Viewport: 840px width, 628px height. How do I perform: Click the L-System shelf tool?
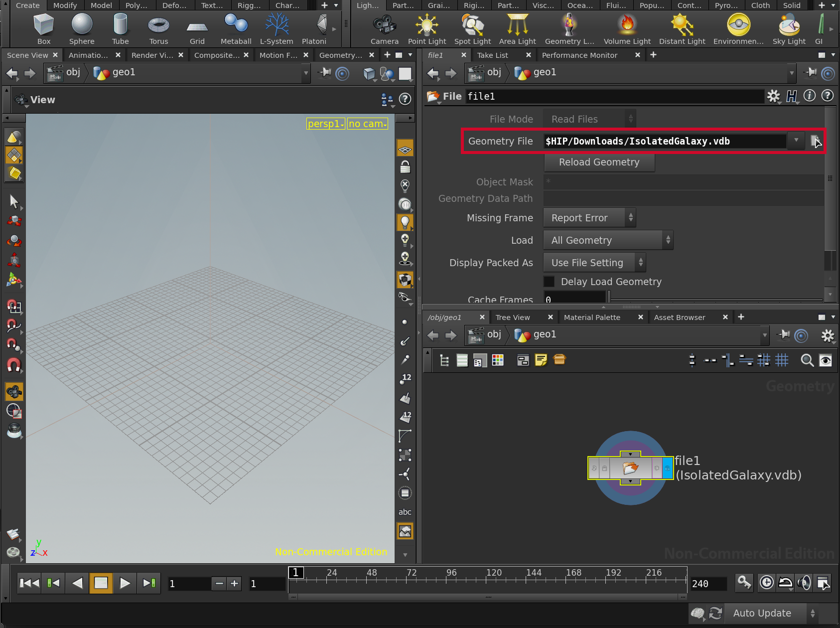277,29
